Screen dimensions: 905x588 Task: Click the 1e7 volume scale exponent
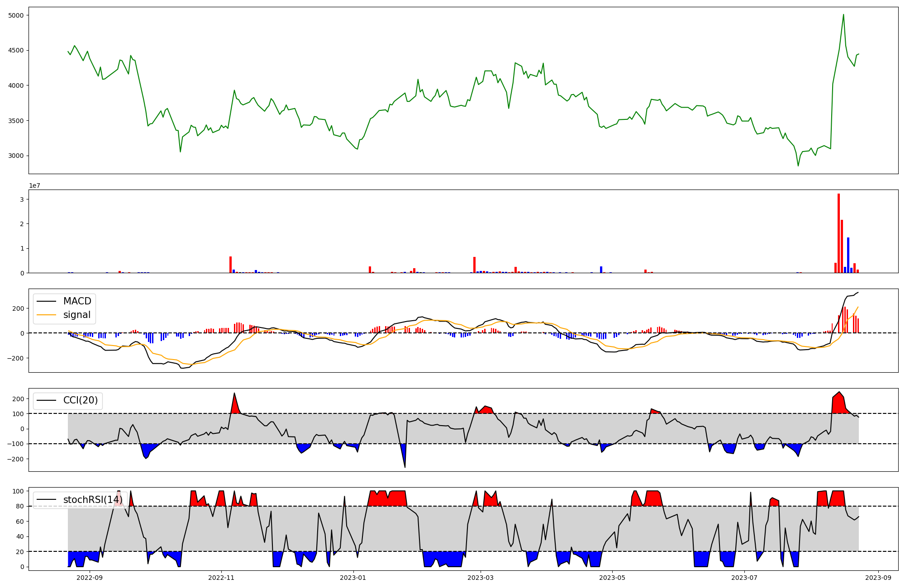click(x=35, y=186)
